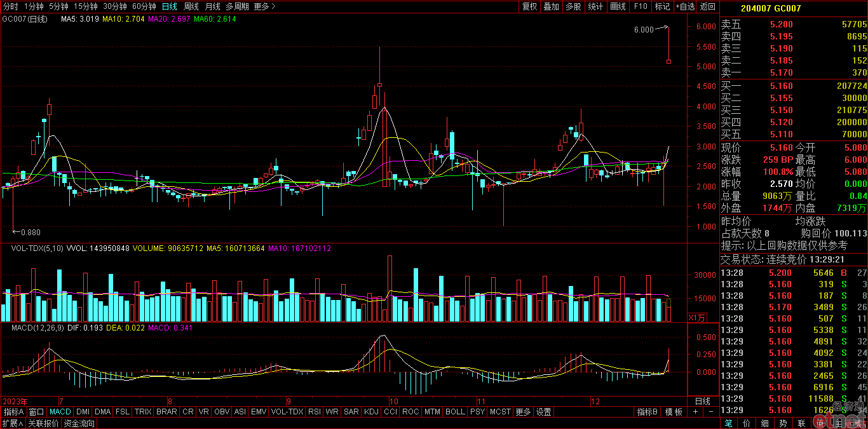Open the 关联报价 related quotes tab
868x429 pixels.
(x=43, y=423)
